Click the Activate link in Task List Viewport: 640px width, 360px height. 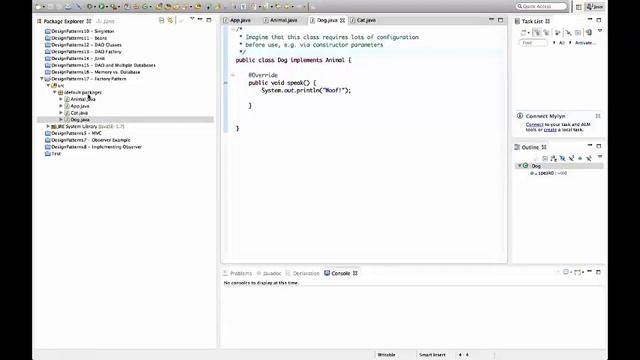point(585,43)
